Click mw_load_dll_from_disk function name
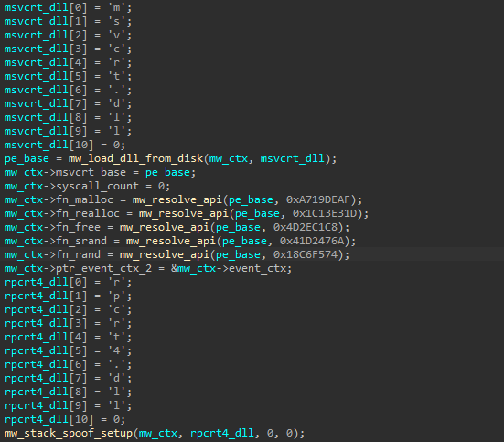This screenshot has width=504, height=442. (x=135, y=158)
